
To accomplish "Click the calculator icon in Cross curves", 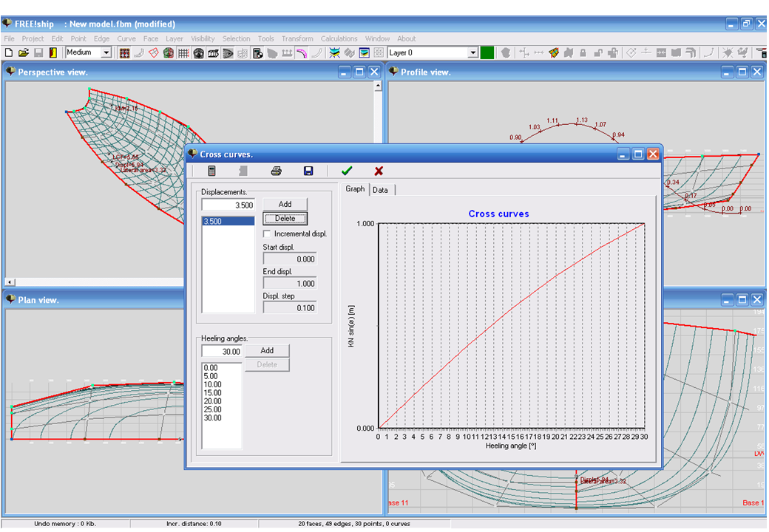I will click(212, 171).
